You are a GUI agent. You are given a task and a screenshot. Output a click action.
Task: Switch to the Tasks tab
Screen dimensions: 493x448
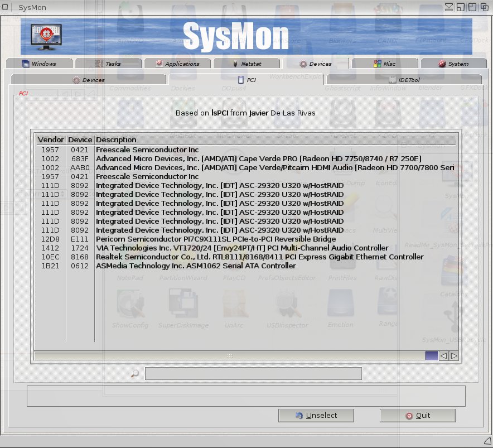pyautogui.click(x=109, y=64)
